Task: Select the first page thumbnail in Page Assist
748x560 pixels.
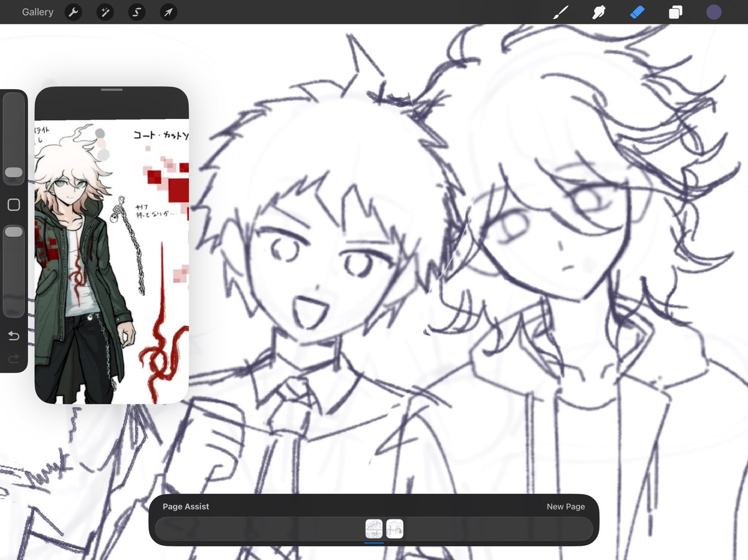Action: click(374, 529)
